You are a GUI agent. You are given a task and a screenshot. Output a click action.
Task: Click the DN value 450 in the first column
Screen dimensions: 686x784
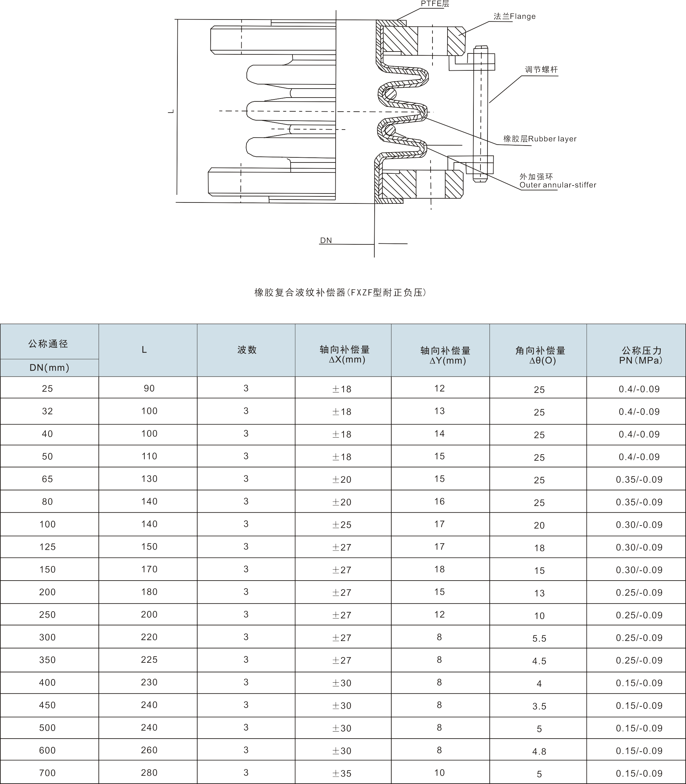47,705
